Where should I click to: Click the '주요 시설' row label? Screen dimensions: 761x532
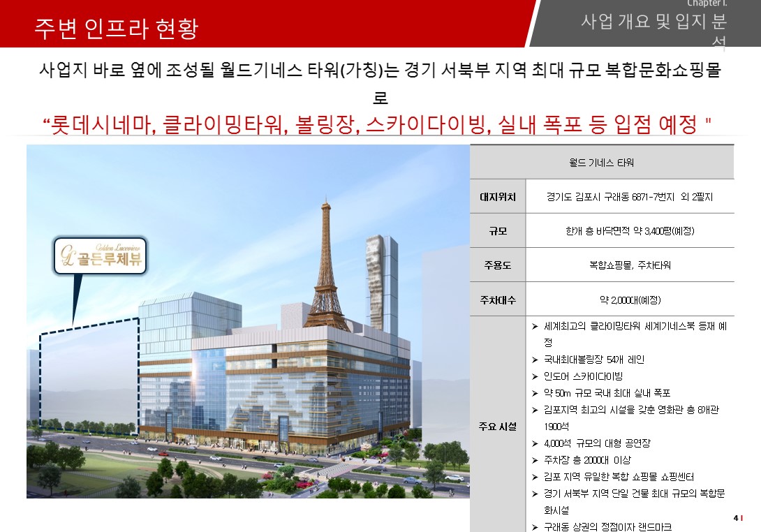coord(498,426)
